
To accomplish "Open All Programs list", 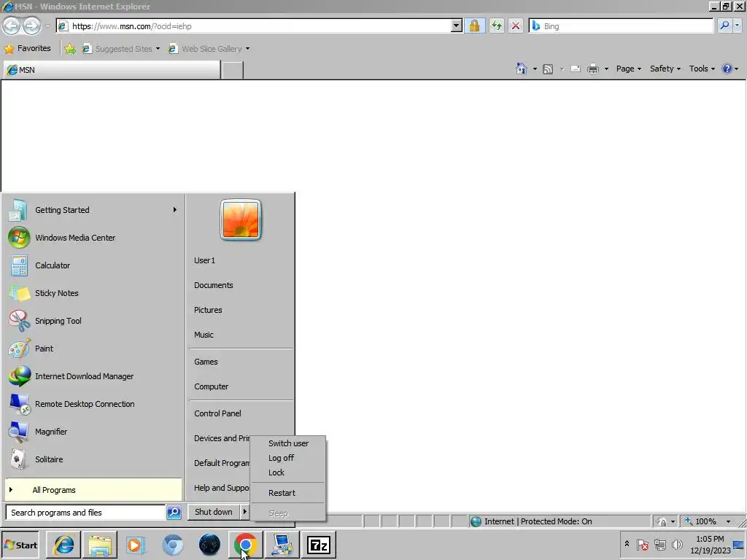I will pos(93,490).
